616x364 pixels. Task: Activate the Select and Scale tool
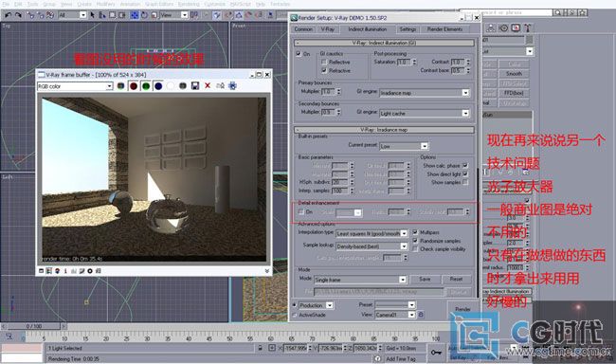point(154,15)
